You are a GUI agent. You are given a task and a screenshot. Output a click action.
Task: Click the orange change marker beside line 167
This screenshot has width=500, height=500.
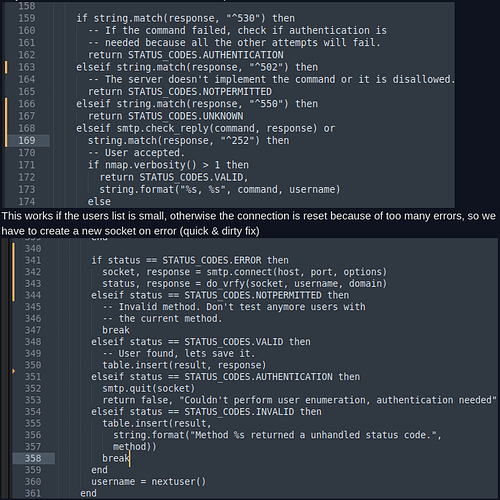tap(6, 116)
